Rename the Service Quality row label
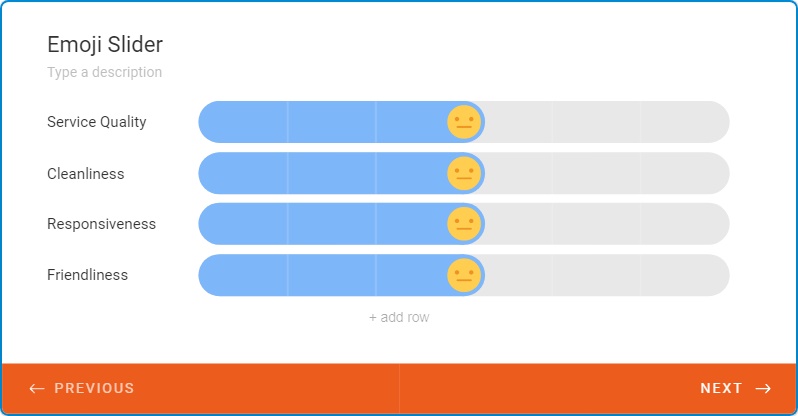 click(97, 122)
